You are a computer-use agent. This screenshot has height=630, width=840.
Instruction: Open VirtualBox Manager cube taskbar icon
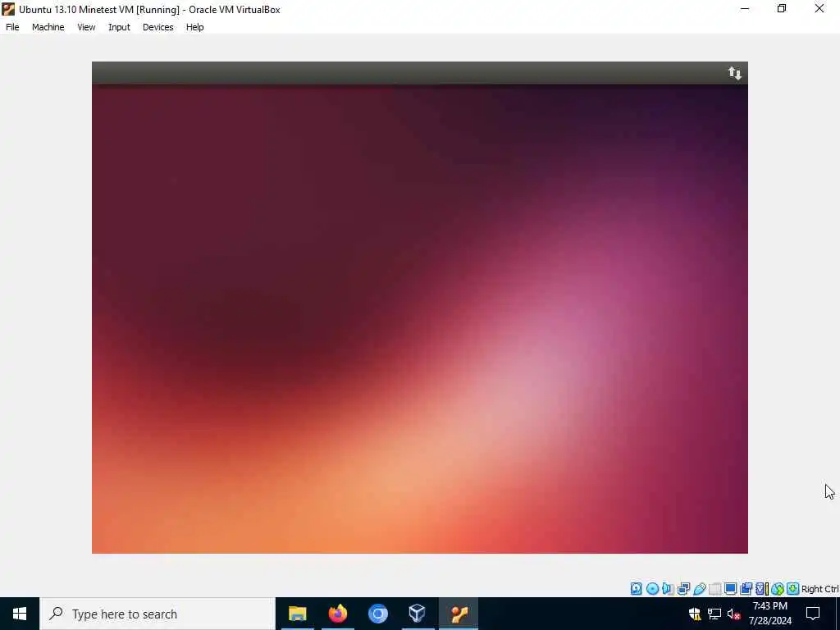coord(418,614)
